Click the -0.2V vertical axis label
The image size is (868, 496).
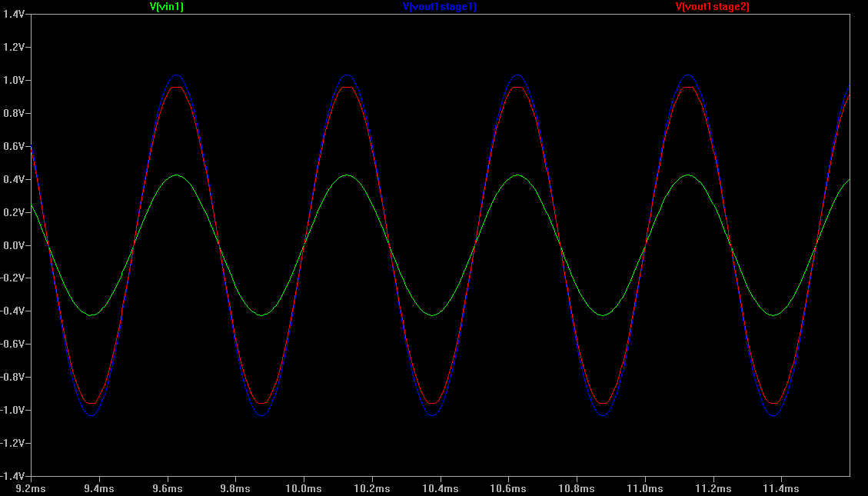click(x=13, y=278)
